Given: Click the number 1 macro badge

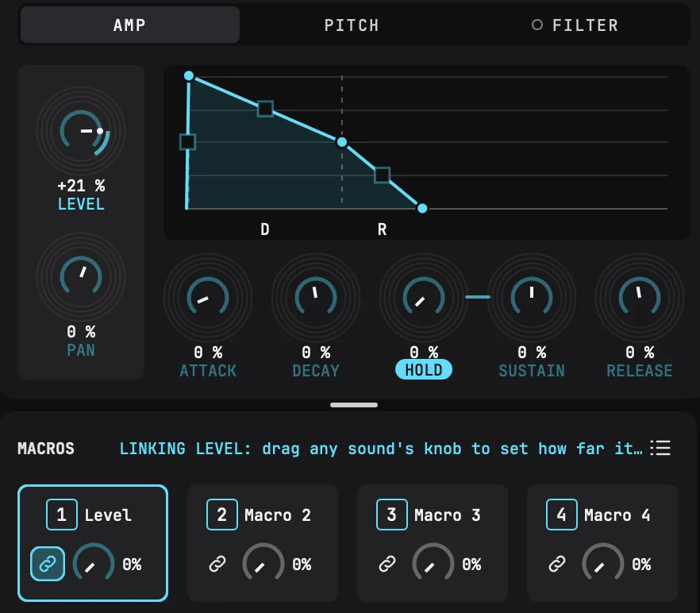Looking at the screenshot, I should pos(62,515).
